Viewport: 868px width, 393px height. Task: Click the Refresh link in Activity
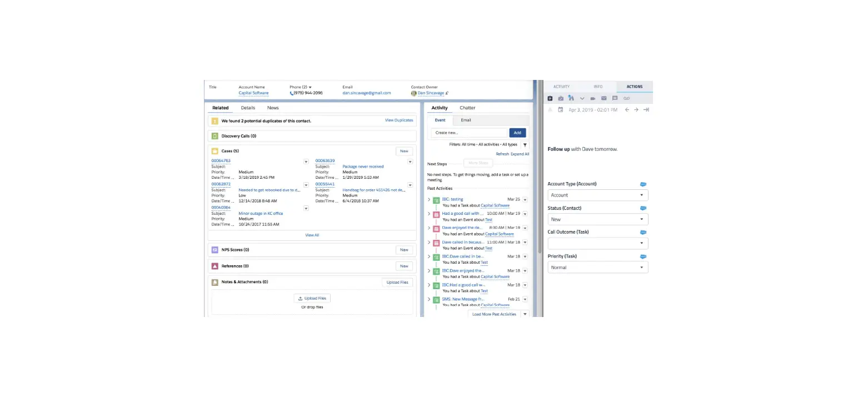pos(502,154)
